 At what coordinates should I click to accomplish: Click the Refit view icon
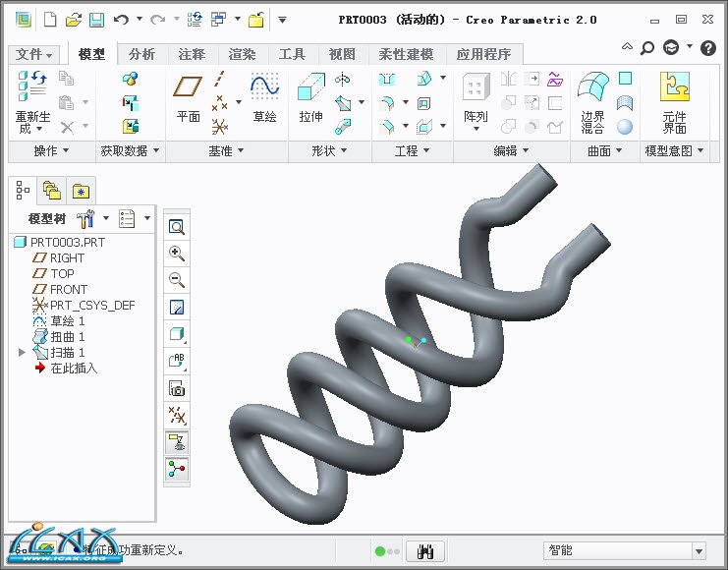[x=177, y=227]
